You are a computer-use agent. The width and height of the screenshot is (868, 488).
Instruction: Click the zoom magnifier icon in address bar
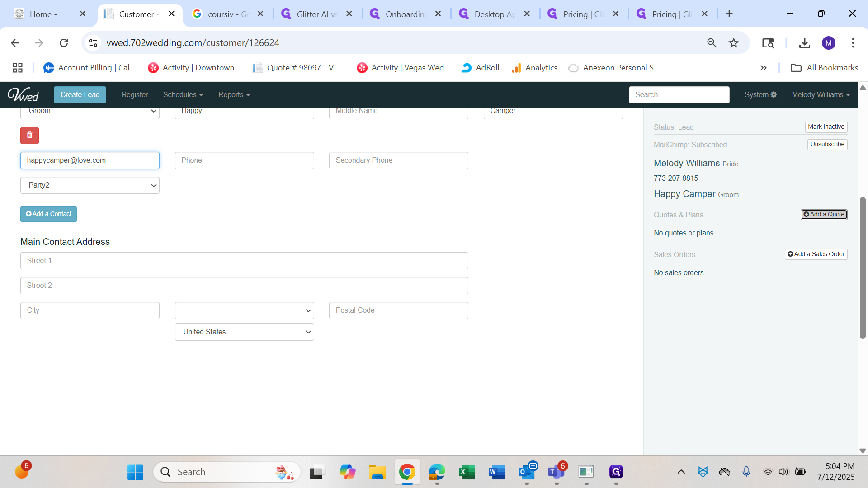point(712,43)
